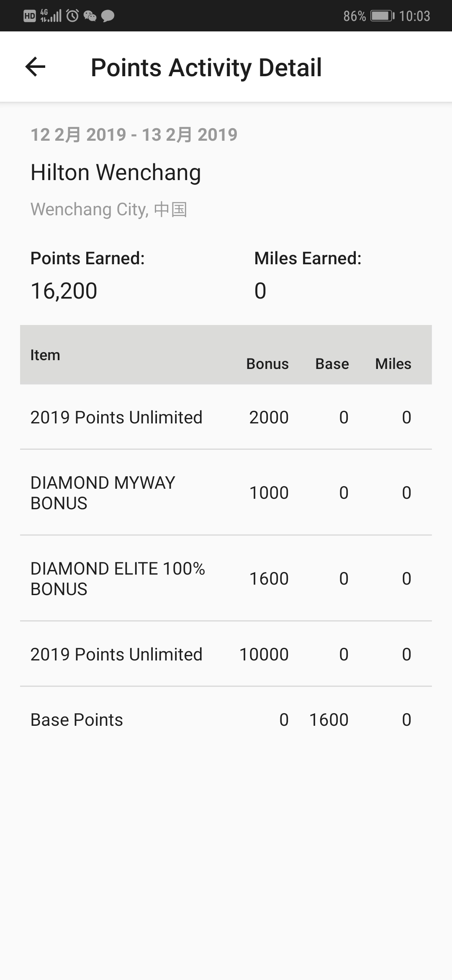Screen dimensions: 452x980
Task: Select the Hilton Wenchang hotel name
Action: click(x=116, y=172)
